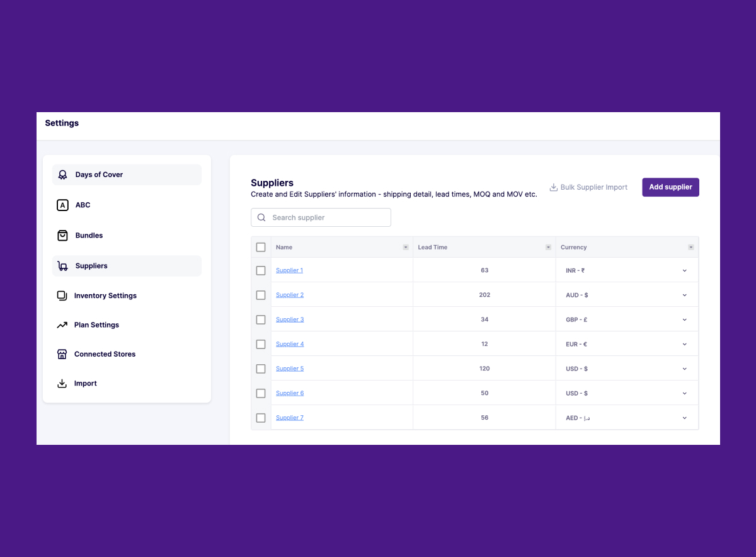Expand the INR currency dropdown for Supplier 1
The image size is (756, 557).
pos(685,270)
